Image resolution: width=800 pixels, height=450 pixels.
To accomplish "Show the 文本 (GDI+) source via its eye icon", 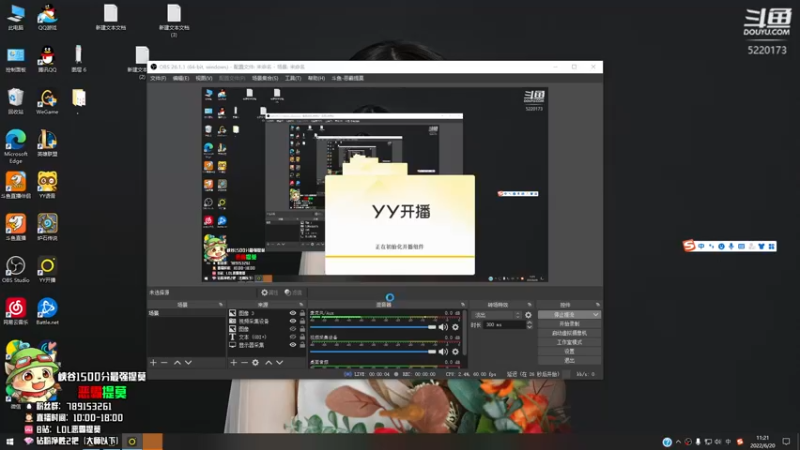I will coord(293,337).
